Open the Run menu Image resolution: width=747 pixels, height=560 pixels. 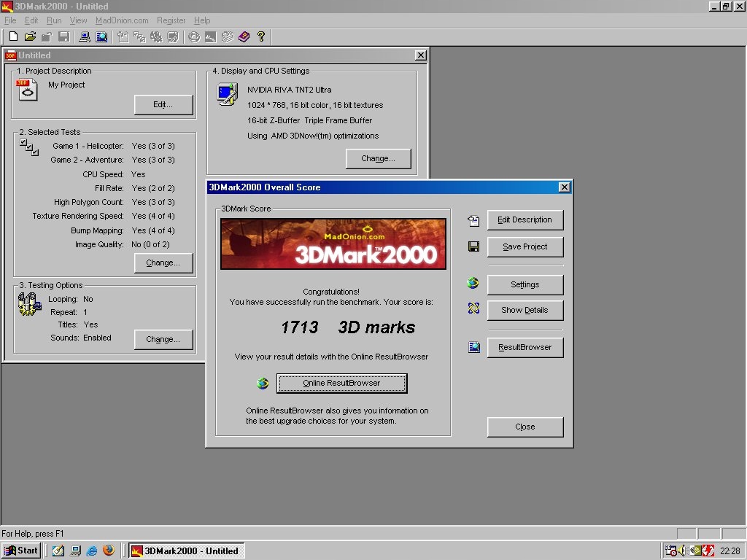pyautogui.click(x=54, y=20)
